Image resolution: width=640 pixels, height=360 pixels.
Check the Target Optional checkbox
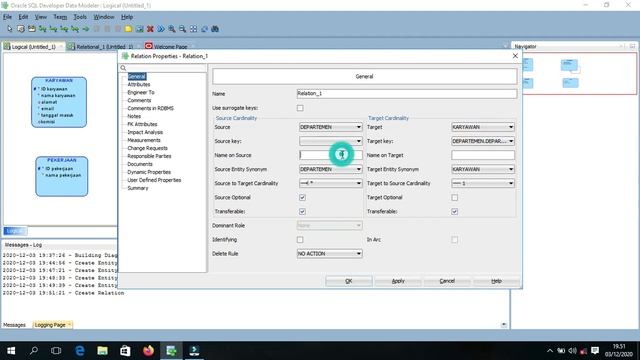pyautogui.click(x=455, y=198)
